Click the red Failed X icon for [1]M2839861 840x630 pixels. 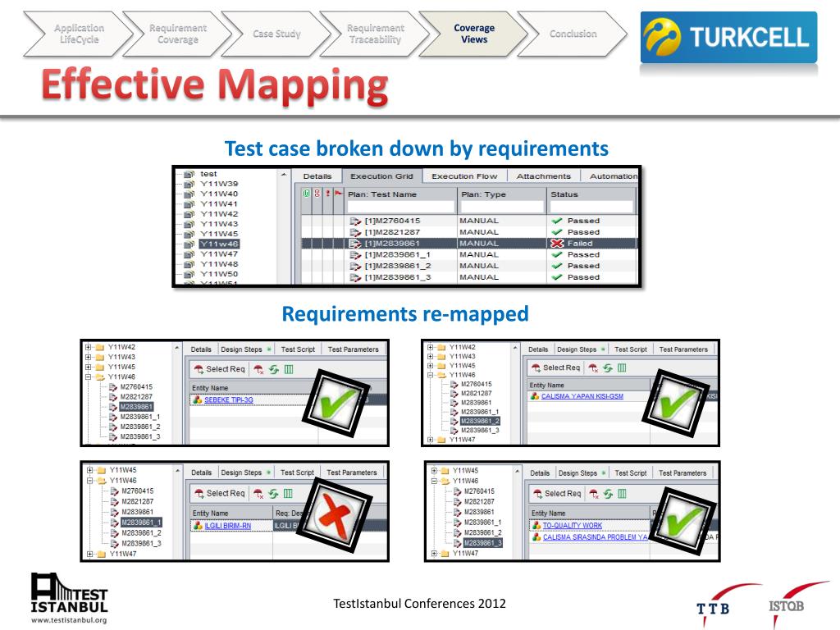click(557, 243)
